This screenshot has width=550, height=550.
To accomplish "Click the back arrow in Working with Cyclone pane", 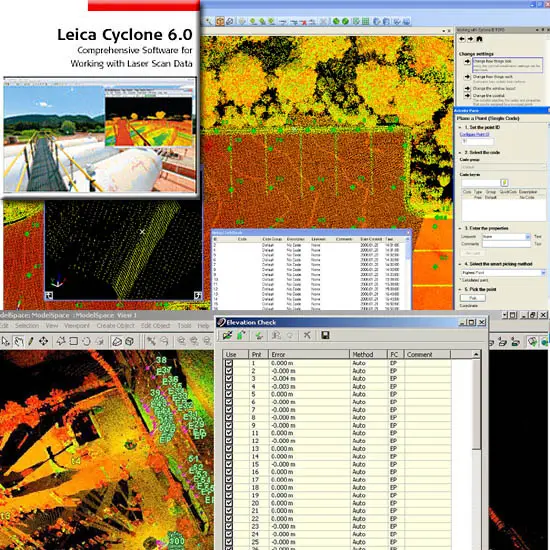I will (462, 39).
